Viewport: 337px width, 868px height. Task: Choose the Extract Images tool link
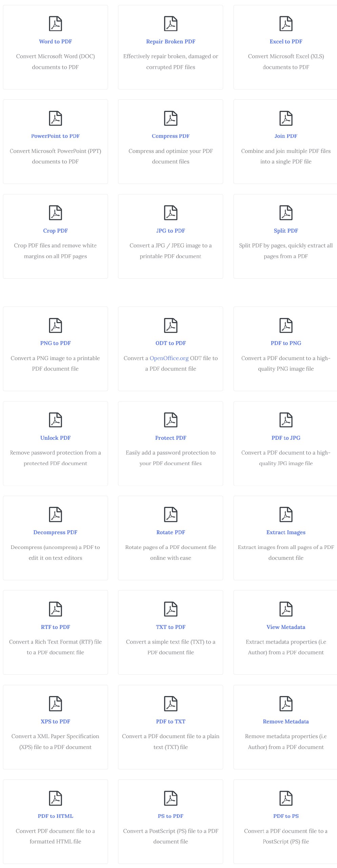[286, 532]
